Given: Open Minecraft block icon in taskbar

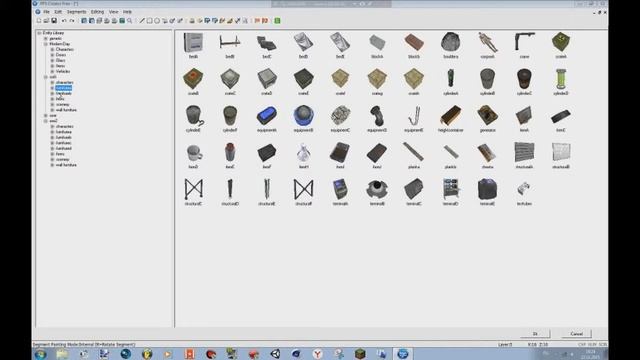Looking at the screenshot, I should point(360,354).
